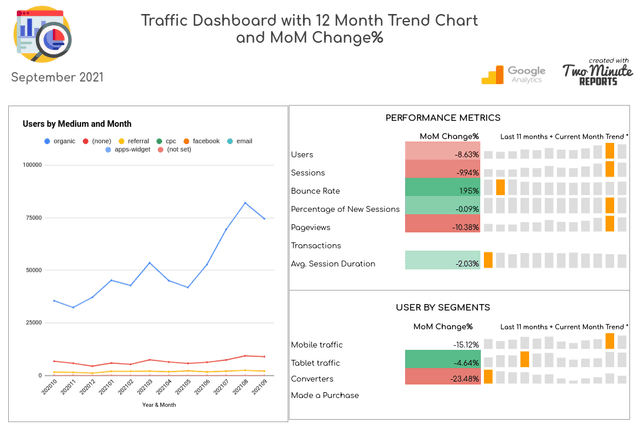Click the orange bar in Users trend
640x432 pixels.
pos(610,151)
